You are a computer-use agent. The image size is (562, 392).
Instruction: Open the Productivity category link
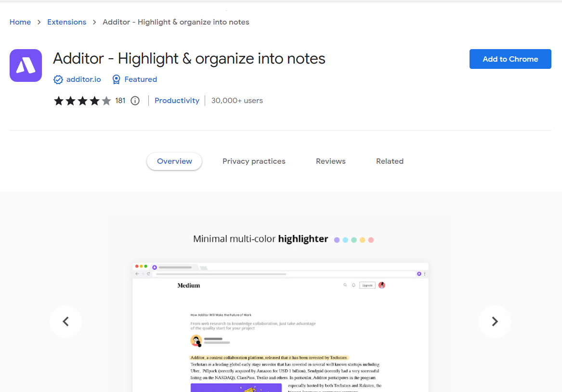click(177, 101)
